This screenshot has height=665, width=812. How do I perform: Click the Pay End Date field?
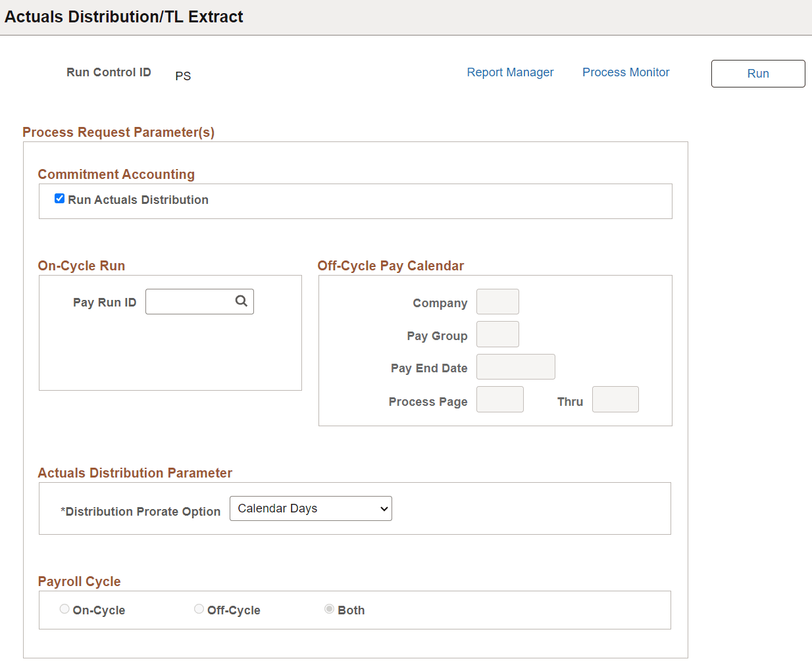(x=515, y=366)
